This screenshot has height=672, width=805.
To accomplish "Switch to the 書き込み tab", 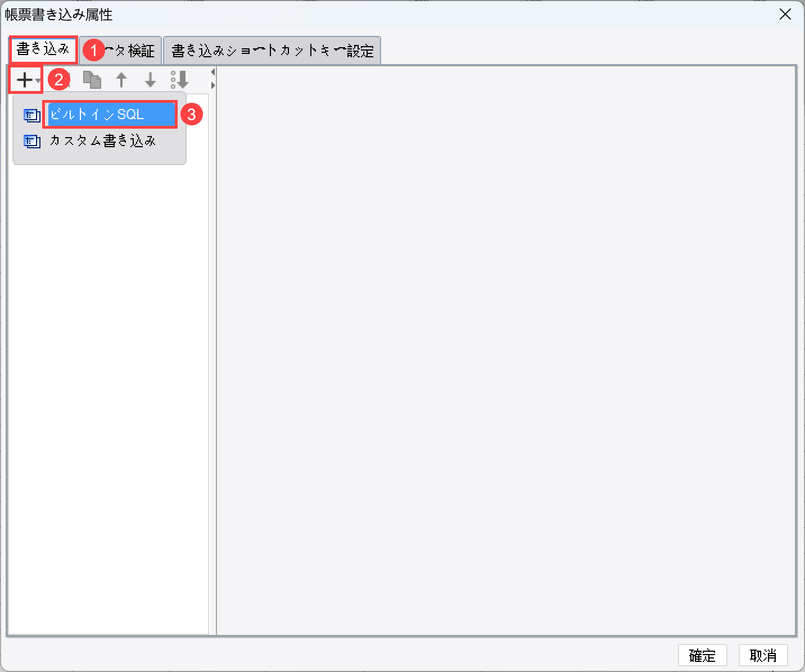I will [x=43, y=50].
